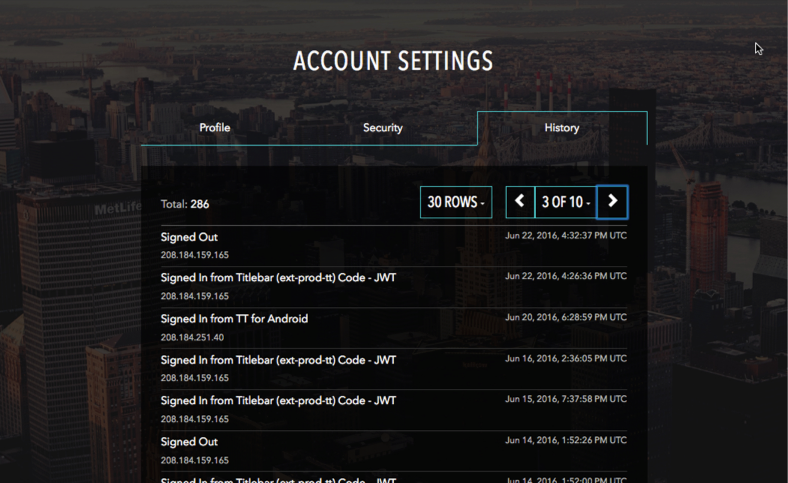Viewport: 788px width, 483px height.
Task: Click the Total: 286 count label
Action: 185,204
